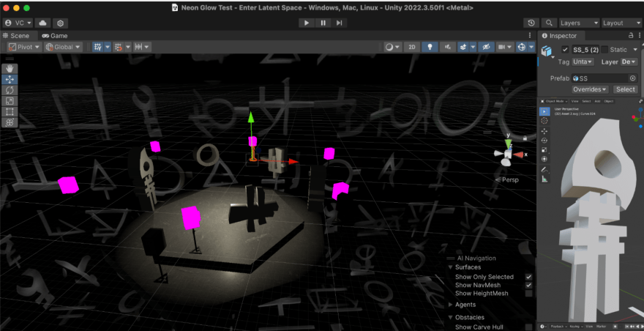Toggle 2D scene view mode
Viewport: 644px width, 331px height.
[x=412, y=47]
